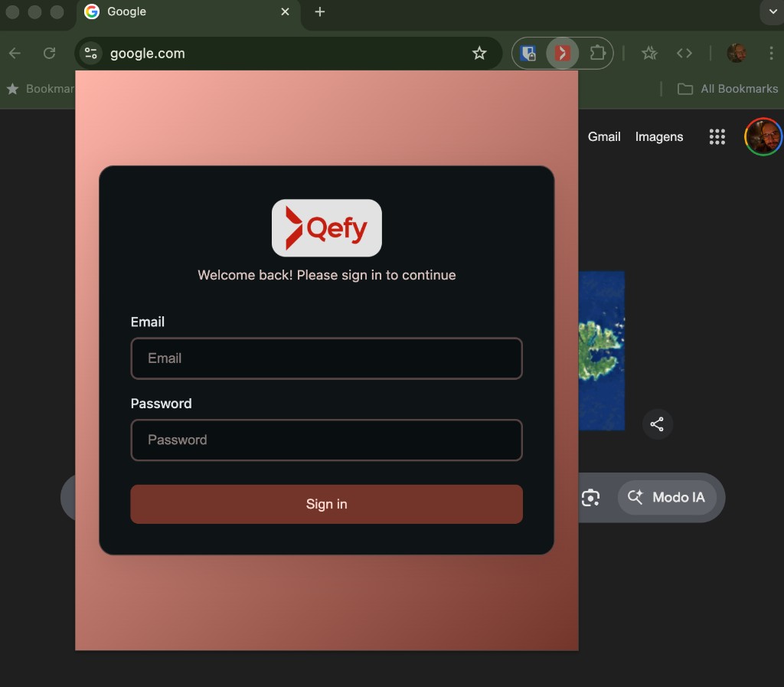Image resolution: width=784 pixels, height=687 pixels.
Task: Select the Google browser tab
Action: (x=188, y=12)
